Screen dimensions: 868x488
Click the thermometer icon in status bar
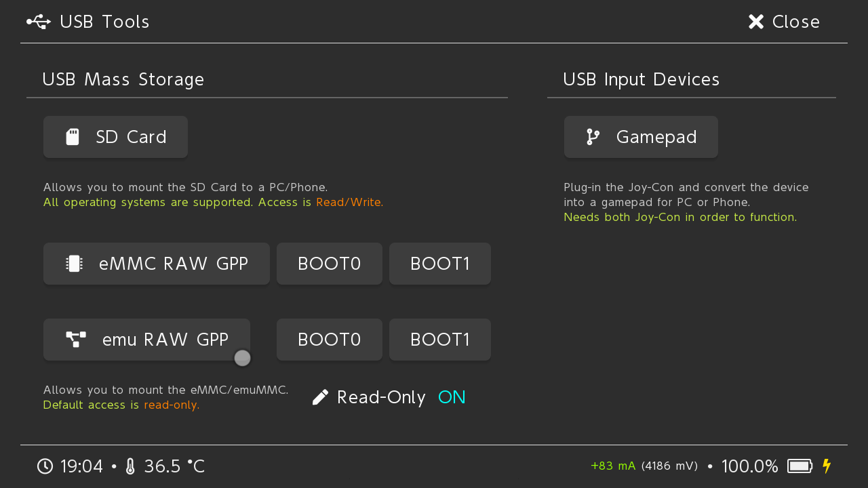point(131,466)
